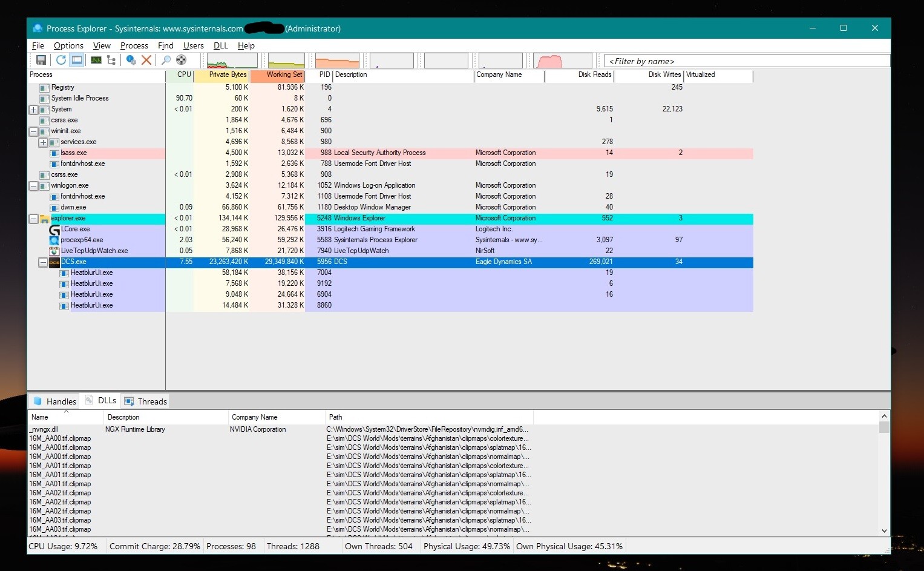This screenshot has width=924, height=571.
Task: Expand the System process tree node
Action: [34, 110]
